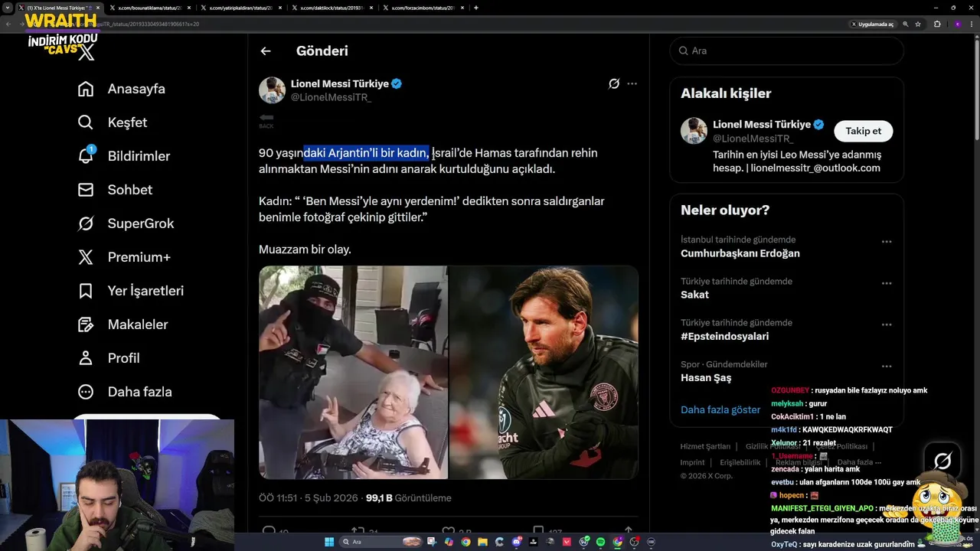Open Lionel Messi Türkiye avatar on post
This screenshot has height=551, width=980.
(x=272, y=90)
